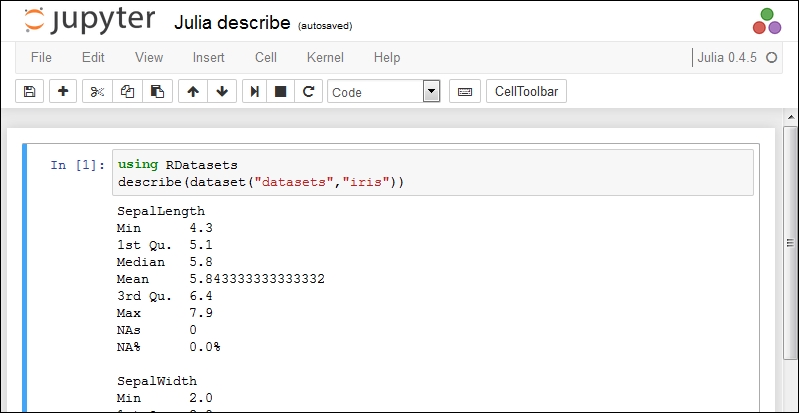Image resolution: width=799 pixels, height=413 pixels.
Task: Insert a new cell below with the plus icon
Action: click(x=63, y=91)
